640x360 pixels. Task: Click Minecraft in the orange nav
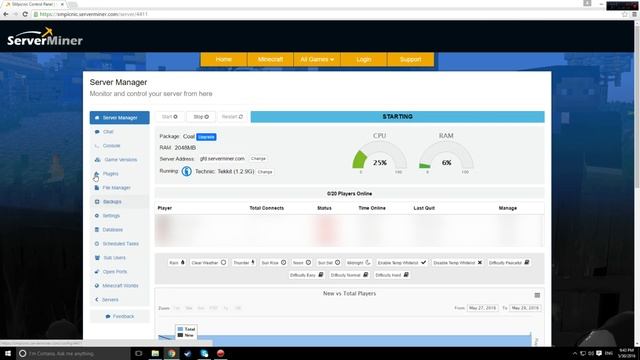click(x=270, y=59)
